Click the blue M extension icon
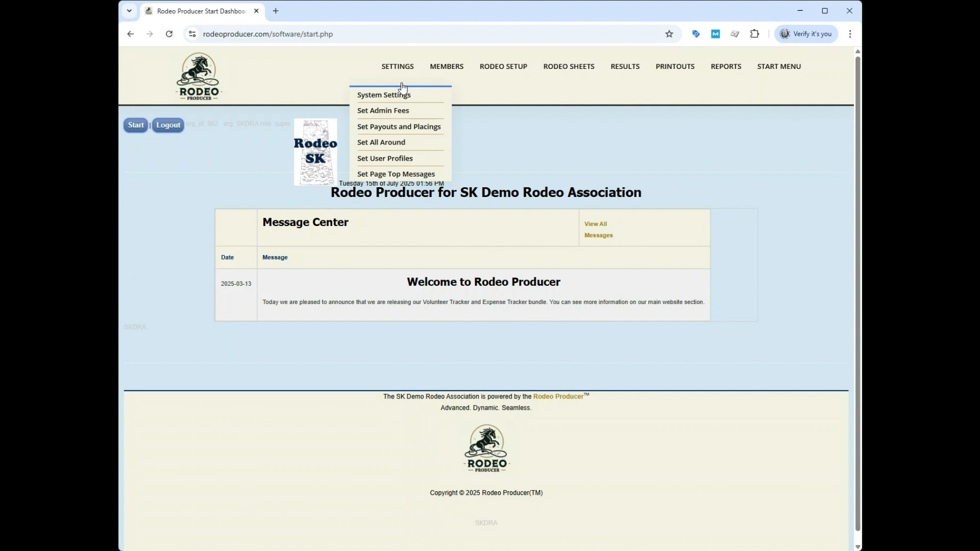Viewport: 980px width, 551px height. 715,34
